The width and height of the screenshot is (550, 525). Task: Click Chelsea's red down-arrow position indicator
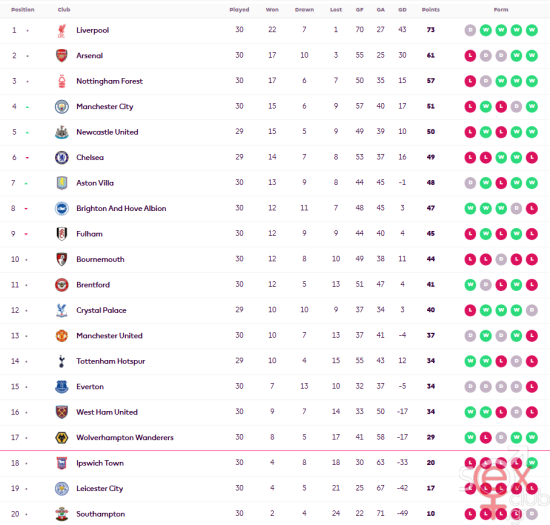click(27, 158)
